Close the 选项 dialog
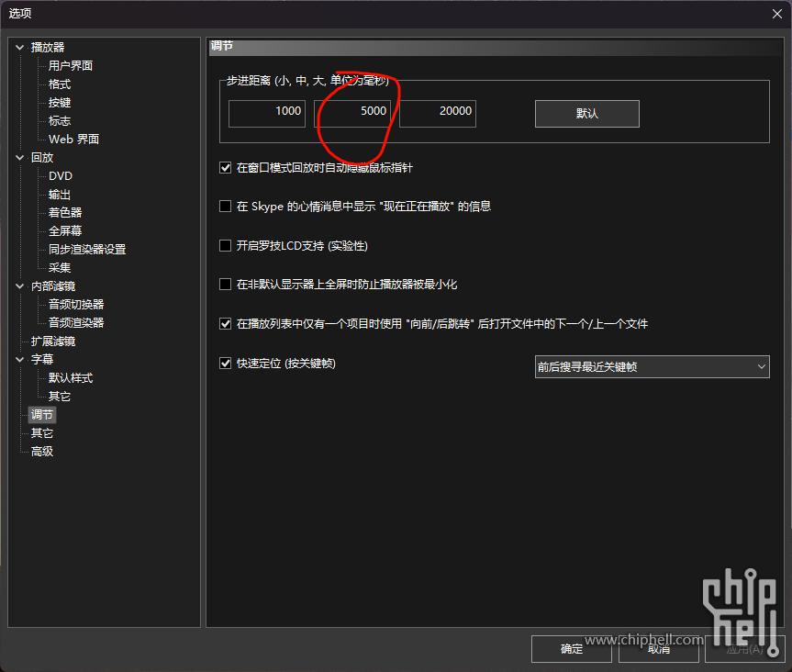 point(776,14)
